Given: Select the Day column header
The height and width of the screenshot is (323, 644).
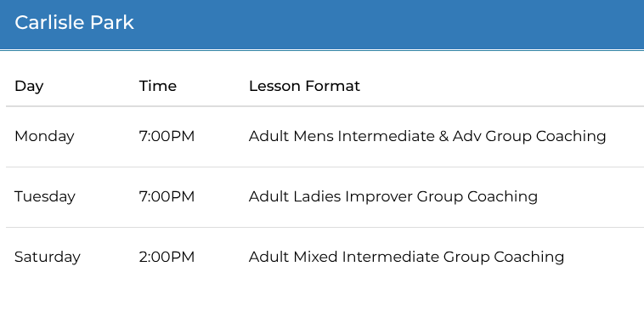Looking at the screenshot, I should [29, 87].
